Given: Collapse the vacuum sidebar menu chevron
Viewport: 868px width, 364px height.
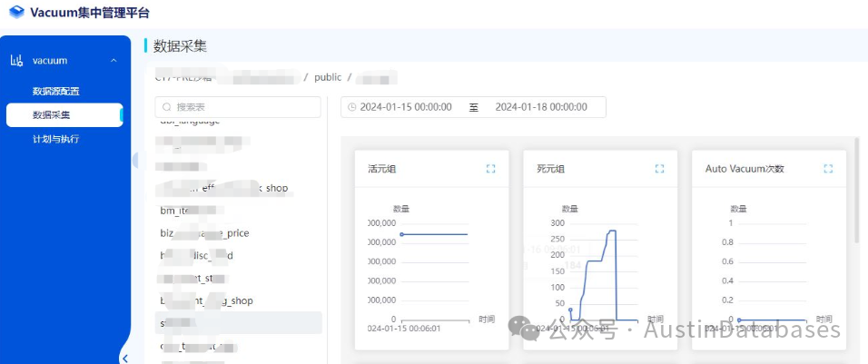Looking at the screenshot, I should (x=114, y=61).
